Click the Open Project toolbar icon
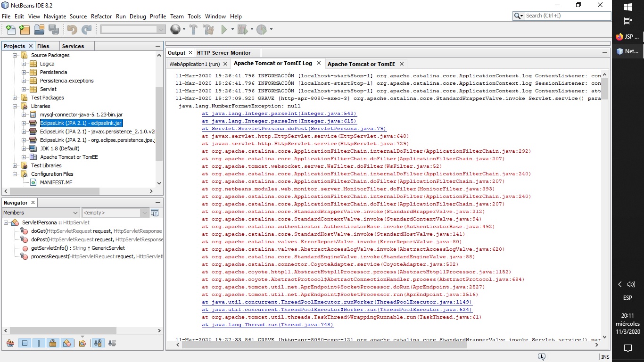Viewport: 644px width, 362px height. click(x=39, y=29)
